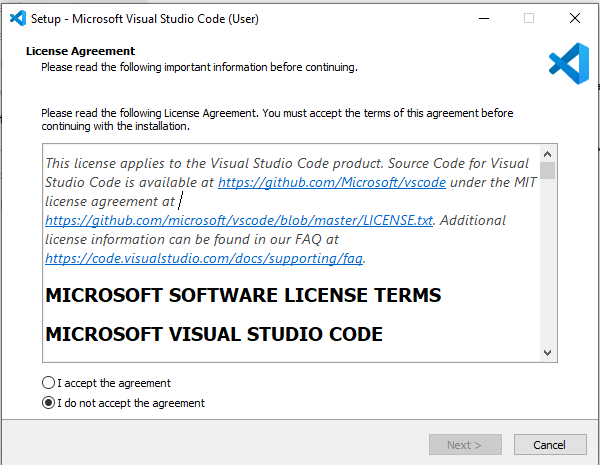Click the license scrollbar thumb
The width and height of the screenshot is (600, 465).
(548, 170)
